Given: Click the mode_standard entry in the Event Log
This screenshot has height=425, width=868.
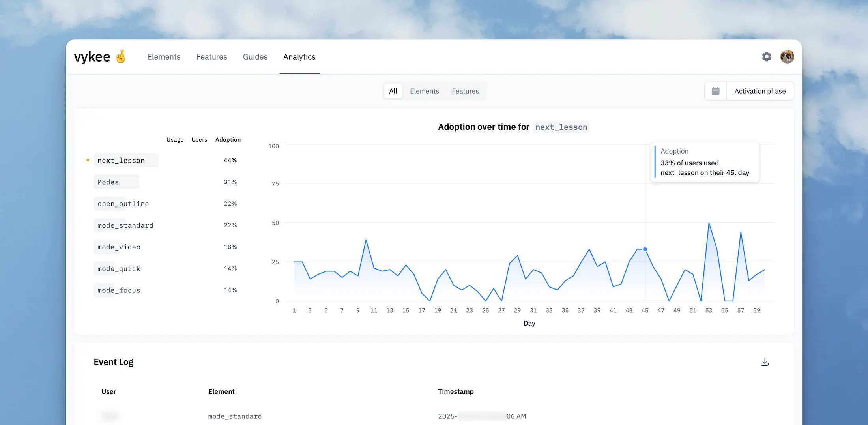Looking at the screenshot, I should 235,416.
